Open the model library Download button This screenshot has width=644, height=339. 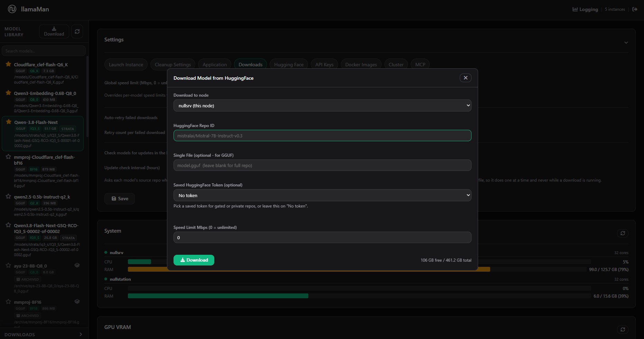(54, 31)
